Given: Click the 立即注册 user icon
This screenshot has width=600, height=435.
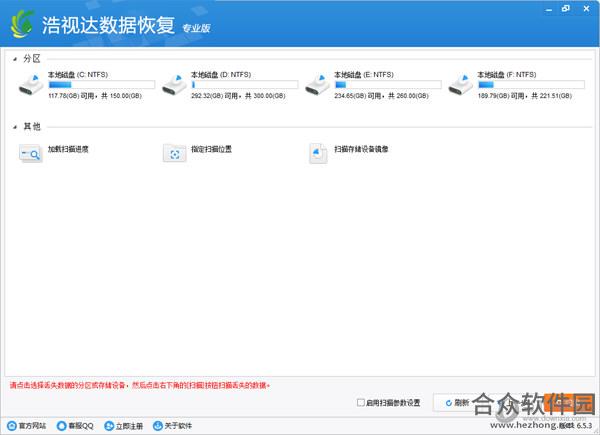Looking at the screenshot, I should tap(109, 425).
